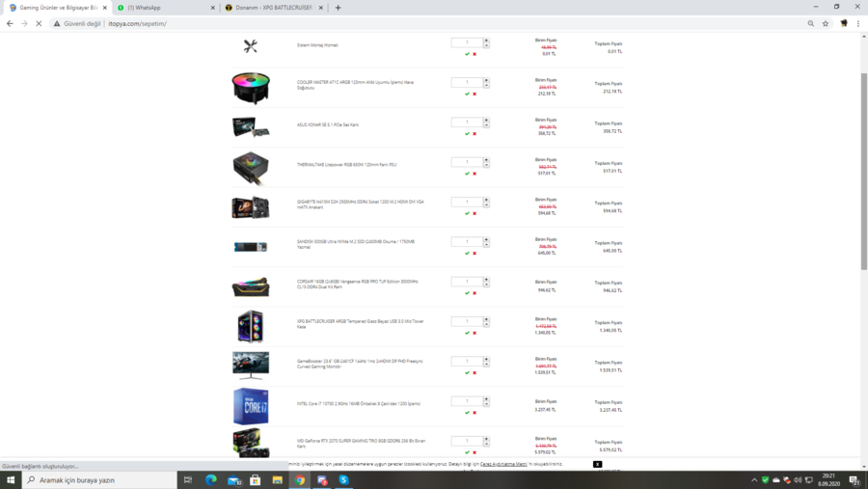This screenshot has height=489, width=868.
Task: Select the Gaming Ürünler ve Bilgisayar tab
Action: pyautogui.click(x=58, y=8)
